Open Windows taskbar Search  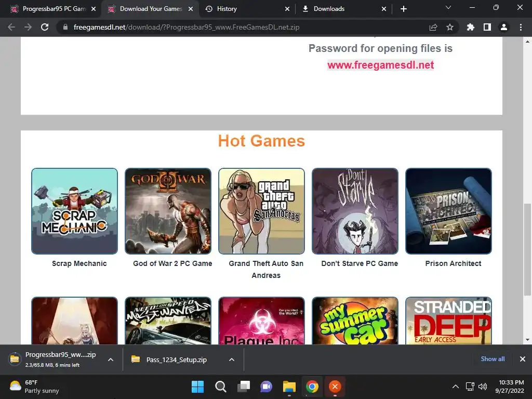click(x=220, y=387)
